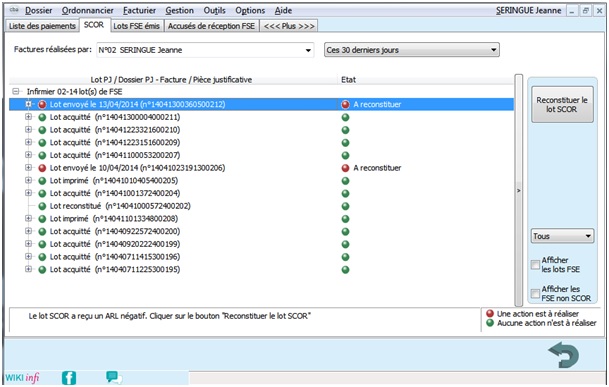Click the app logo icon in the menu bar
This screenshot has width=609, height=387.
tap(14, 10)
